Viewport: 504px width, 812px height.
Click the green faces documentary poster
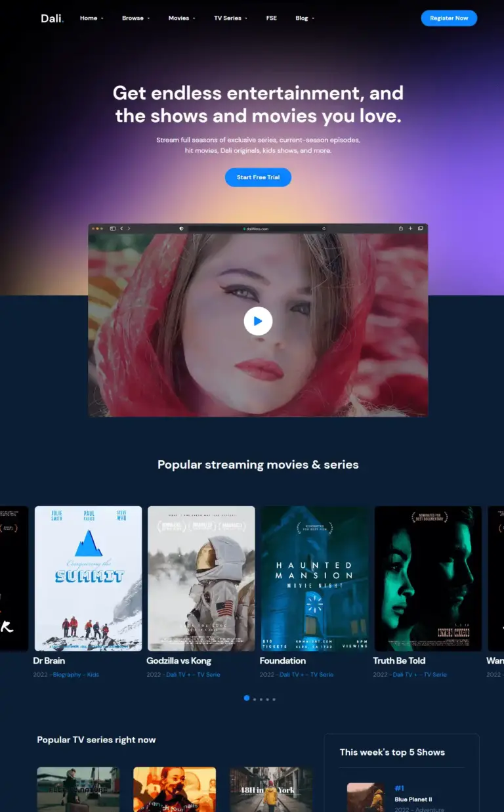coord(428,578)
